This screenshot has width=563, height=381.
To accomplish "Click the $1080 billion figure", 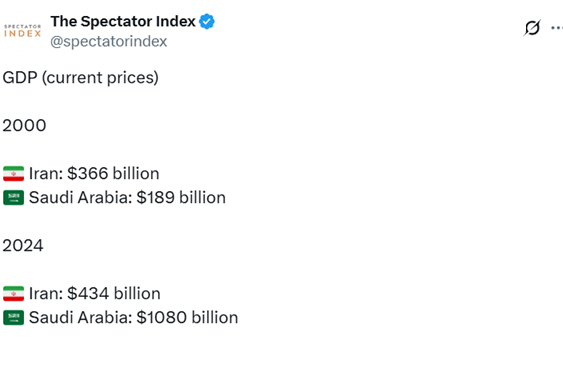I will click(x=187, y=317).
